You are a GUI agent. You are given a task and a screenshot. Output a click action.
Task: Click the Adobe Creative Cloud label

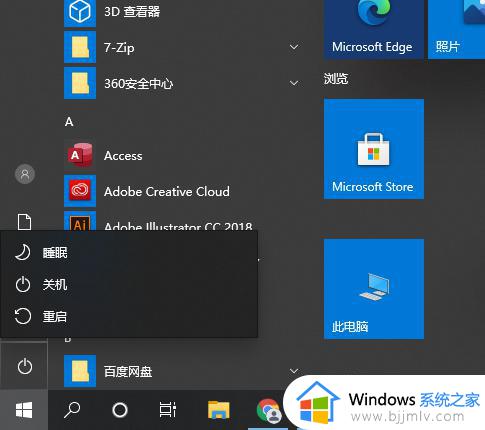(167, 191)
